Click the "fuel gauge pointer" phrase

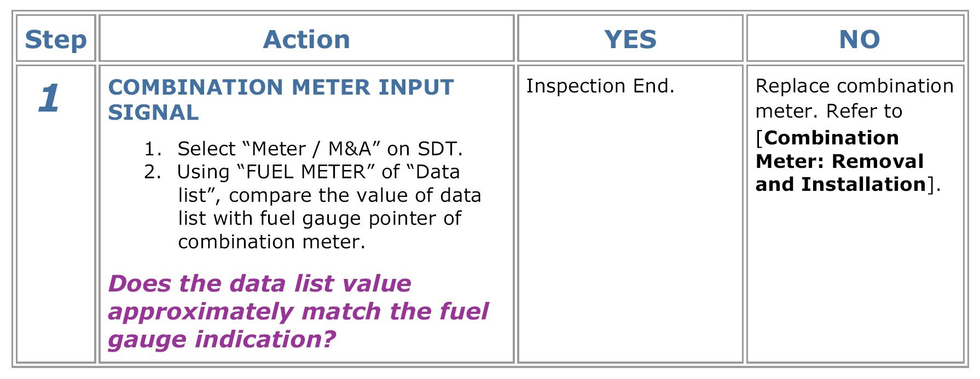[349, 218]
